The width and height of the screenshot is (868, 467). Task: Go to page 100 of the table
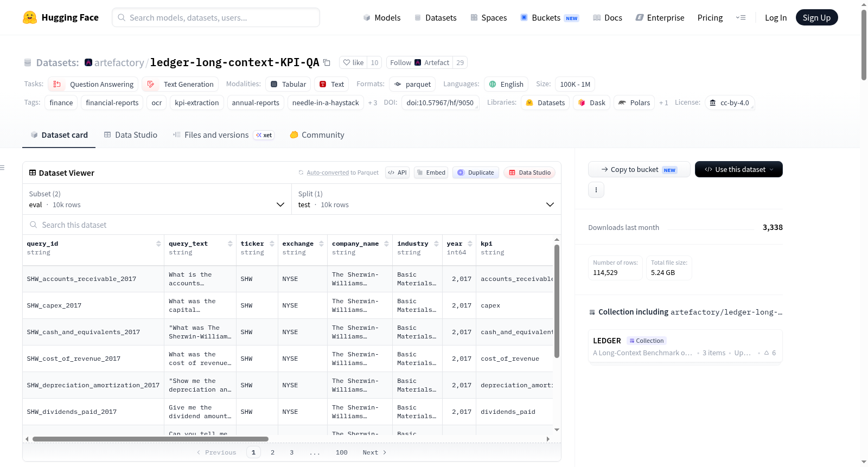[342, 452]
